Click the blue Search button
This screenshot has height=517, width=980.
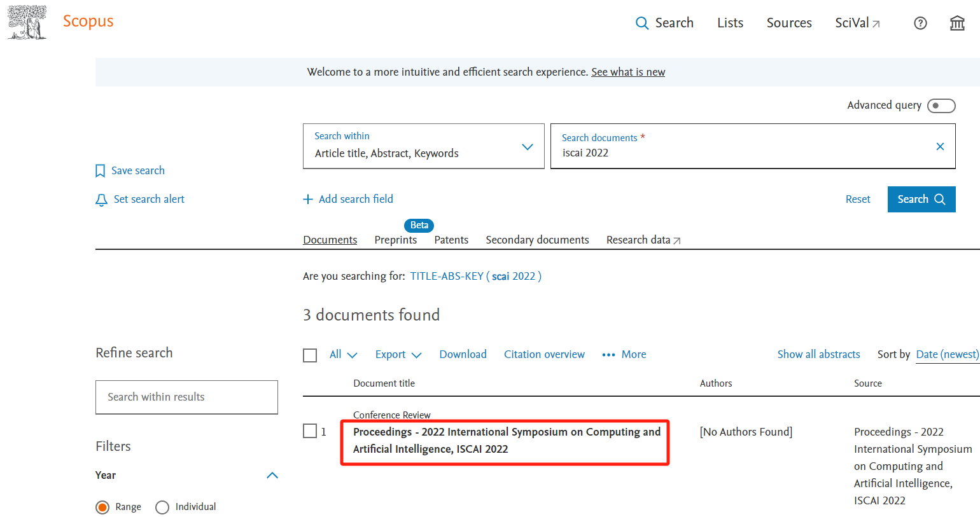[x=921, y=199]
